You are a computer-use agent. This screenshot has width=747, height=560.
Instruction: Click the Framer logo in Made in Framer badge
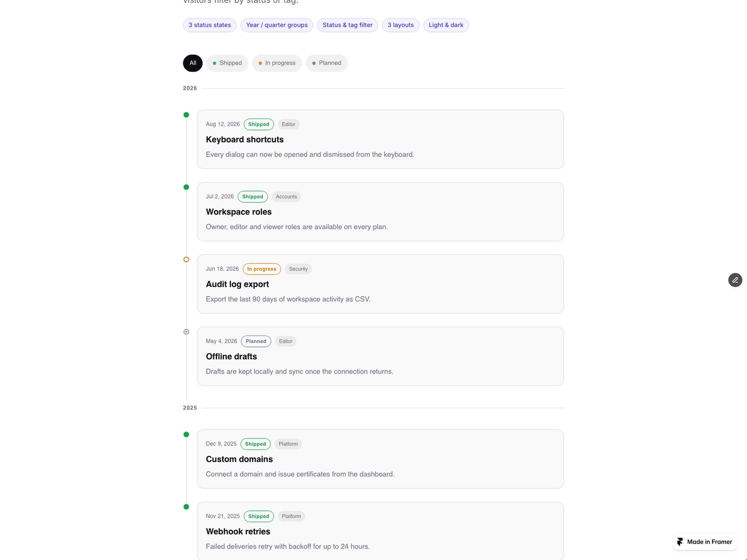tap(680, 542)
